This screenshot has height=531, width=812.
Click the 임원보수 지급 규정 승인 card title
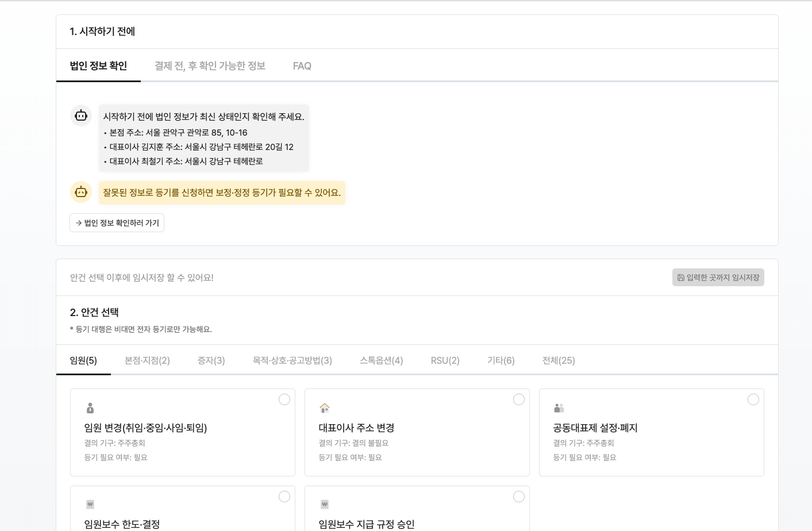pos(367,524)
